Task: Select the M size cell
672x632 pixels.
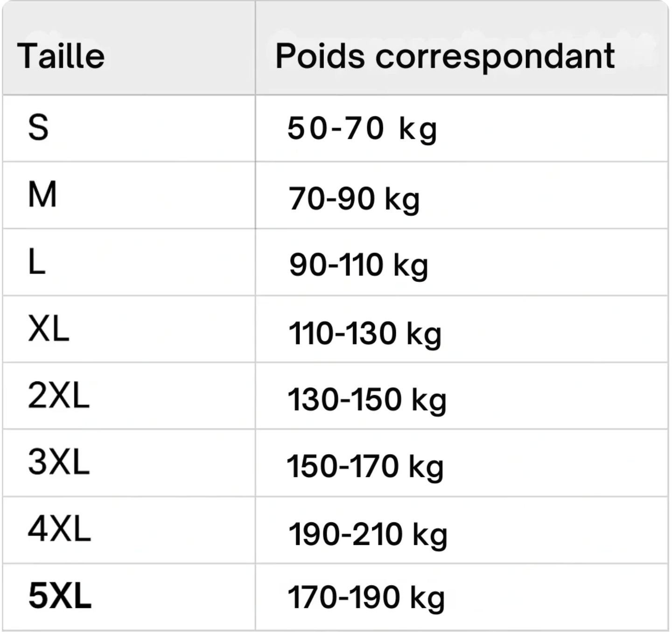Action: [x=42, y=195]
